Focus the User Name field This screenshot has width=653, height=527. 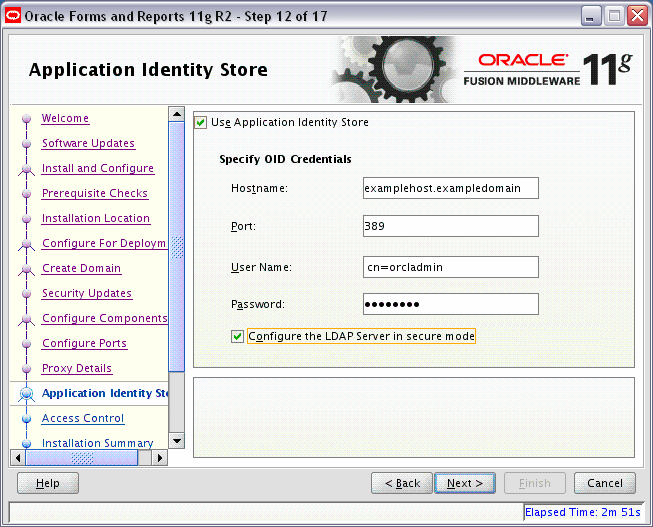(x=451, y=267)
